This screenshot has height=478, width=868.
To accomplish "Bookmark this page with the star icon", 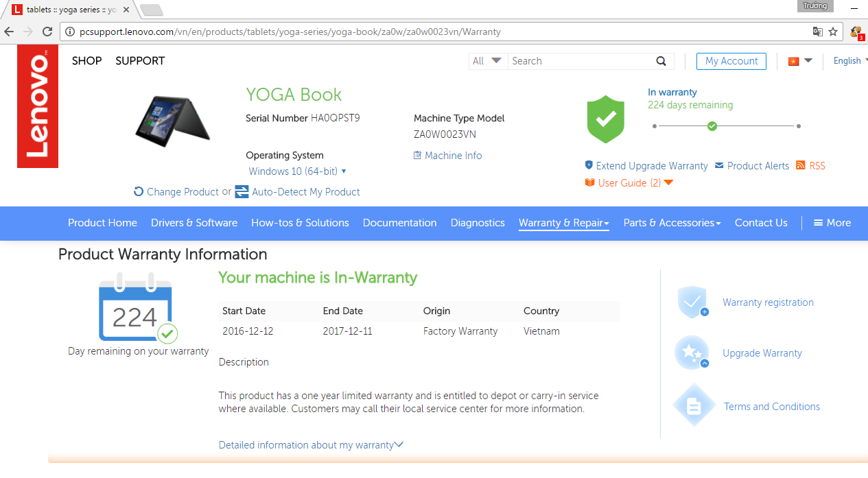I will (x=833, y=32).
